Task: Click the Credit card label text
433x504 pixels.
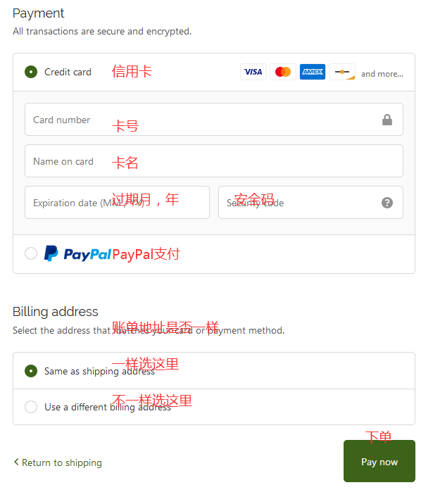Action: [x=68, y=72]
